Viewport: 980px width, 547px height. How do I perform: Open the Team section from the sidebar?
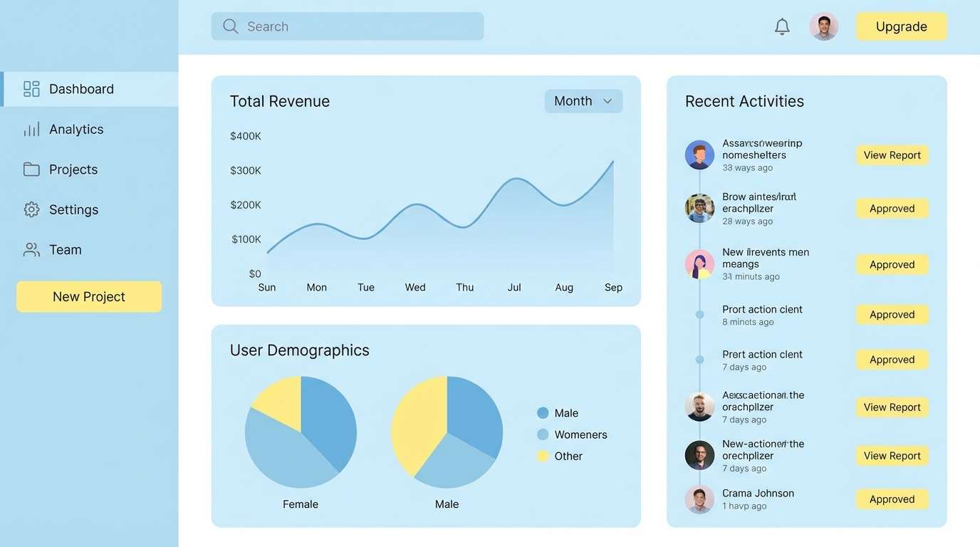(x=65, y=249)
